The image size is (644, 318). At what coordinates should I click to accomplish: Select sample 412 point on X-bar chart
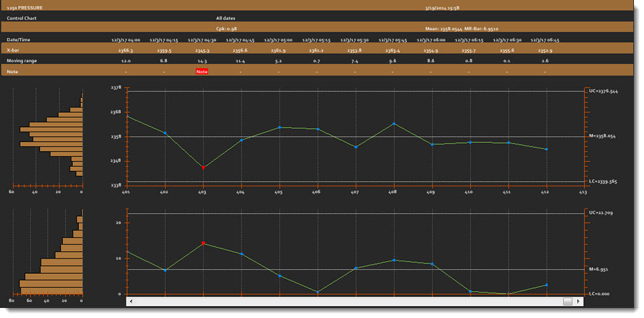point(547,149)
